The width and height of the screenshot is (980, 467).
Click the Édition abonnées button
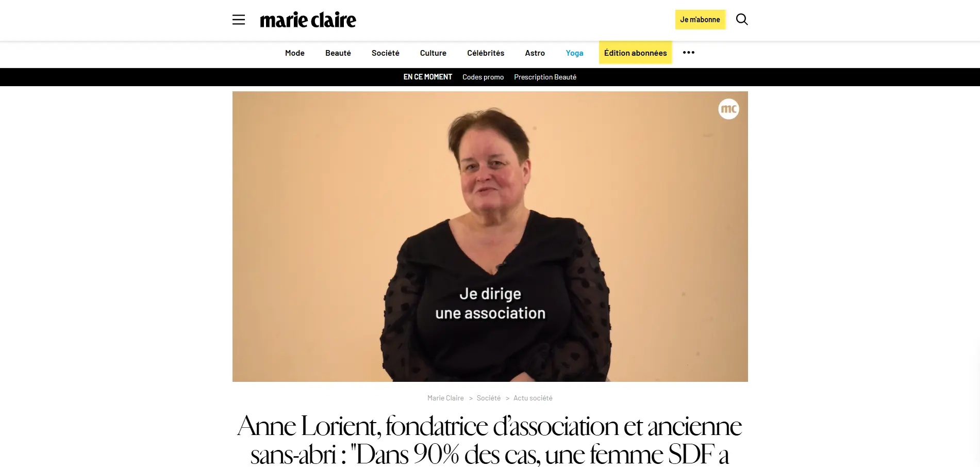point(635,53)
